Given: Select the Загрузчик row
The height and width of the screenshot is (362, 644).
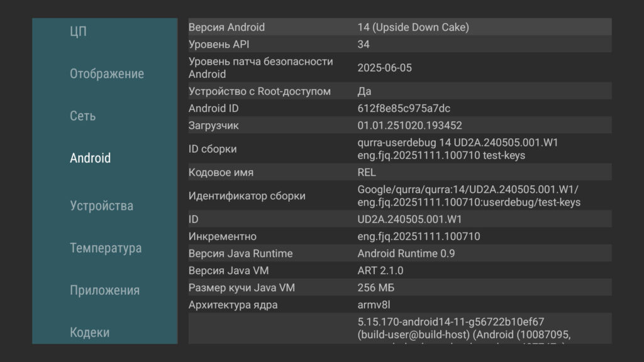Looking at the screenshot, I should point(399,126).
